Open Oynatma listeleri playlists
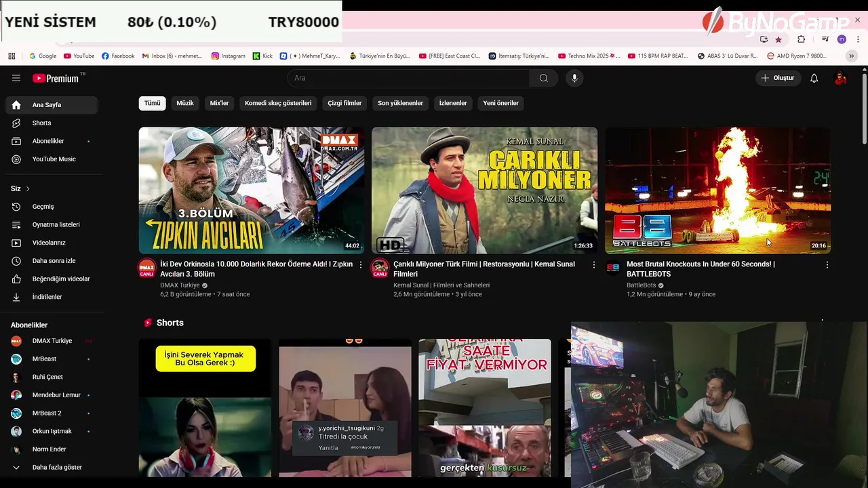Screen dimensions: 868x488 (52, 224)
